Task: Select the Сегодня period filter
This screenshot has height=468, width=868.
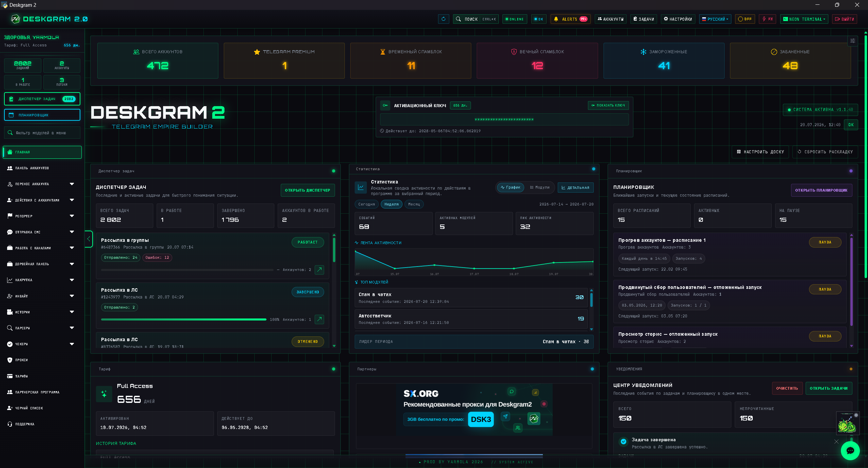Action: tap(367, 204)
